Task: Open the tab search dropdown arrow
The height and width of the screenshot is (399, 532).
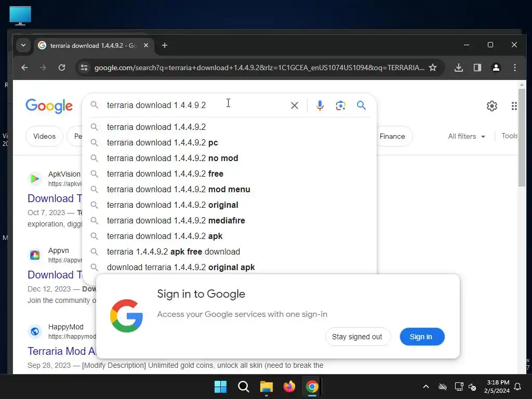Action: [x=23, y=45]
